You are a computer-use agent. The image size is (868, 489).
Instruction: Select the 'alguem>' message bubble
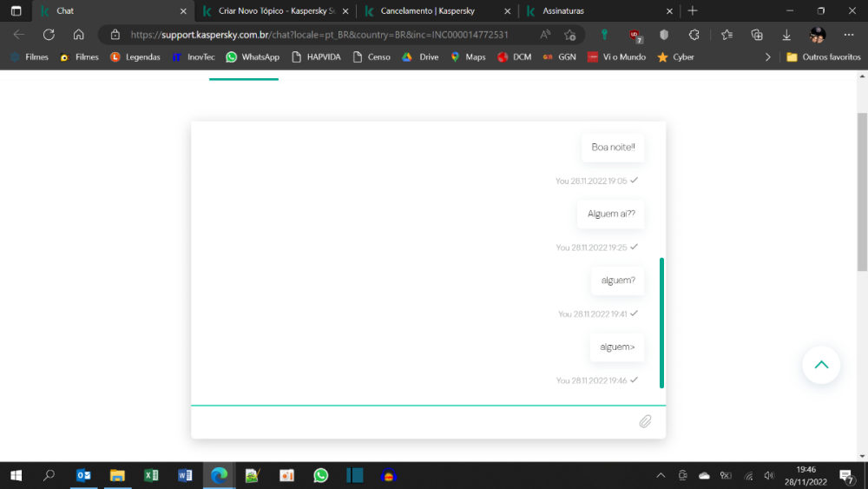pyautogui.click(x=617, y=347)
